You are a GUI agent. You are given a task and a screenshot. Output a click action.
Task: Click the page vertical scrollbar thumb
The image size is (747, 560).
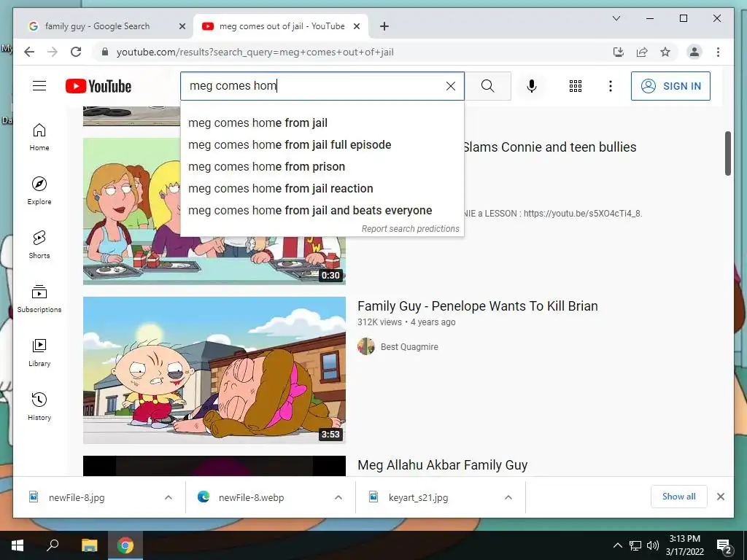point(728,153)
